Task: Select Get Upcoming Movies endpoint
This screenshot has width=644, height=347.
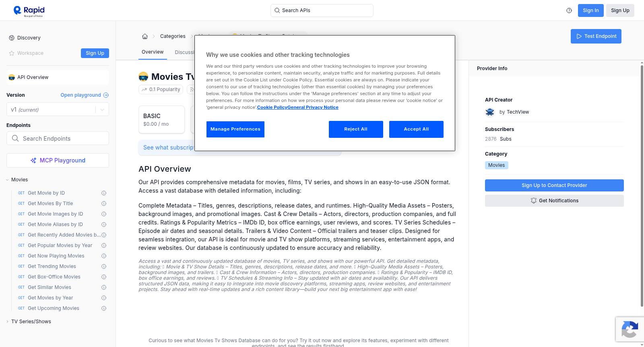Action: (x=54, y=308)
